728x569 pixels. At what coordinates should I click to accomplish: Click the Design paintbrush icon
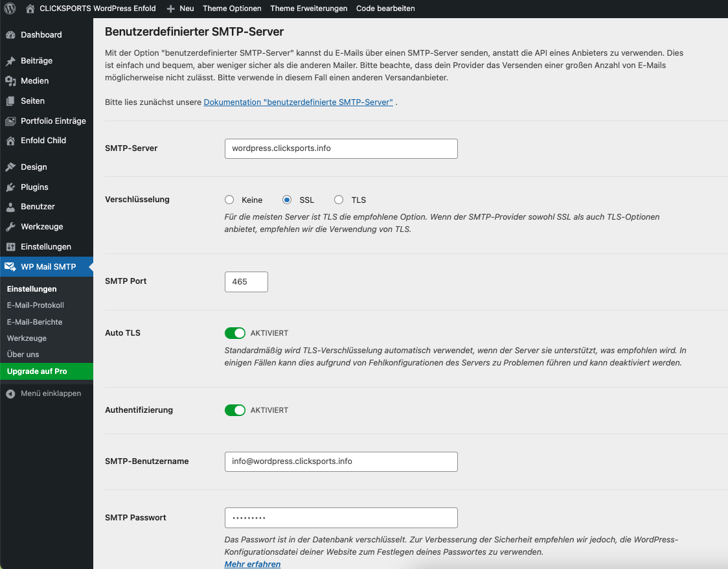point(10,167)
